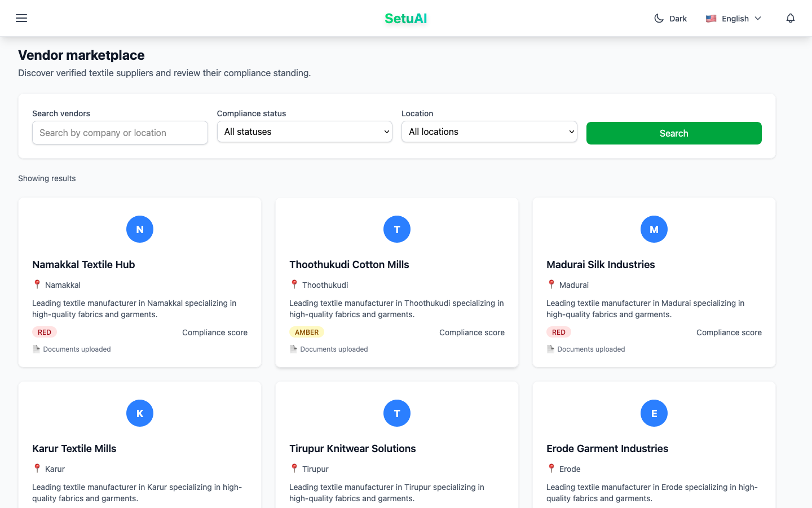The image size is (812, 508).
Task: Open Thoothukudi Cotton Mills vendor title
Action: coord(349,265)
